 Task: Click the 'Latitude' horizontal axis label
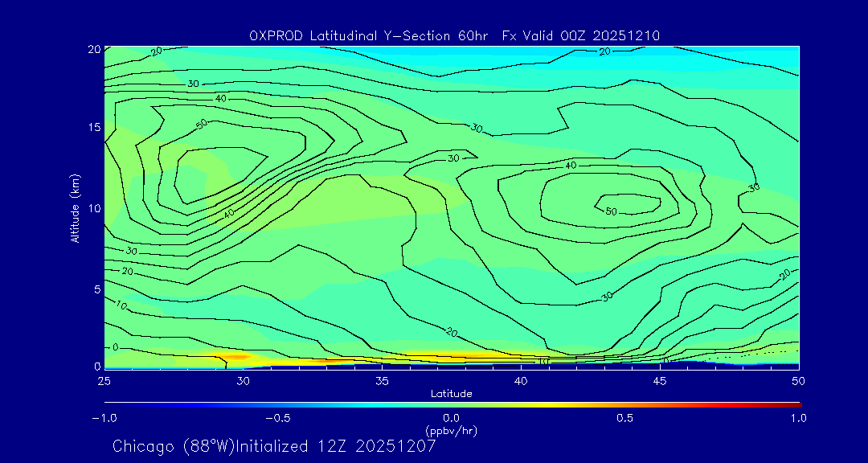click(x=451, y=393)
